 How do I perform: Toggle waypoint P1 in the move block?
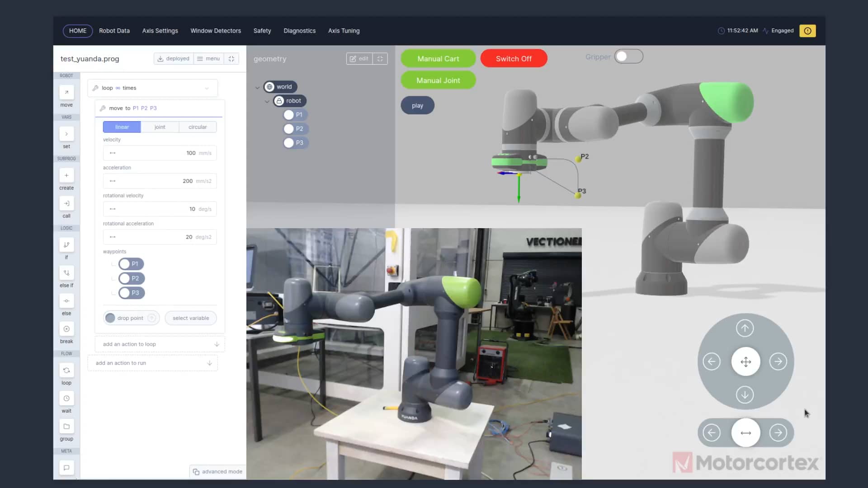pos(124,264)
